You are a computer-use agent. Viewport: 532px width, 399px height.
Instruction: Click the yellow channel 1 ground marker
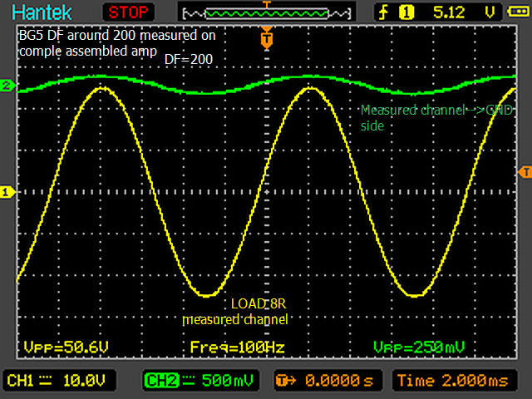(x=7, y=192)
